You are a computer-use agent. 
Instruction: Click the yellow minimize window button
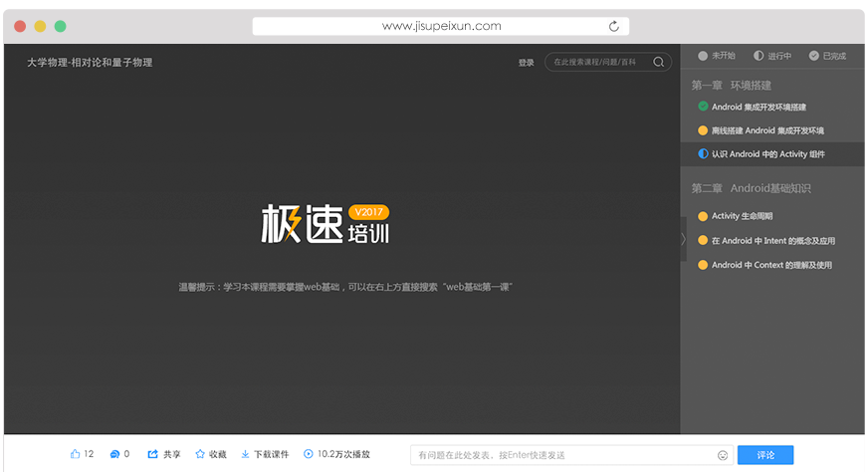40,26
